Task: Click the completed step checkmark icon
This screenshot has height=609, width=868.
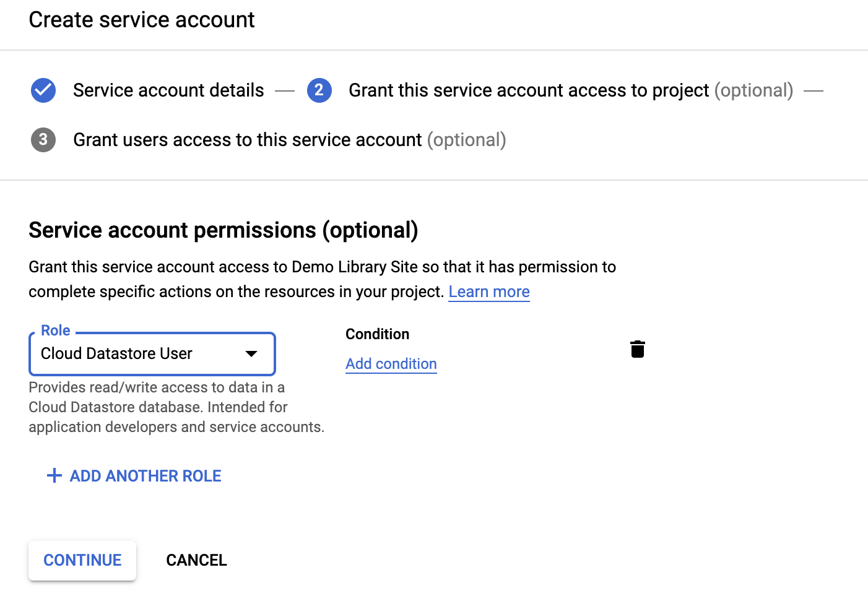Action: tap(43, 90)
